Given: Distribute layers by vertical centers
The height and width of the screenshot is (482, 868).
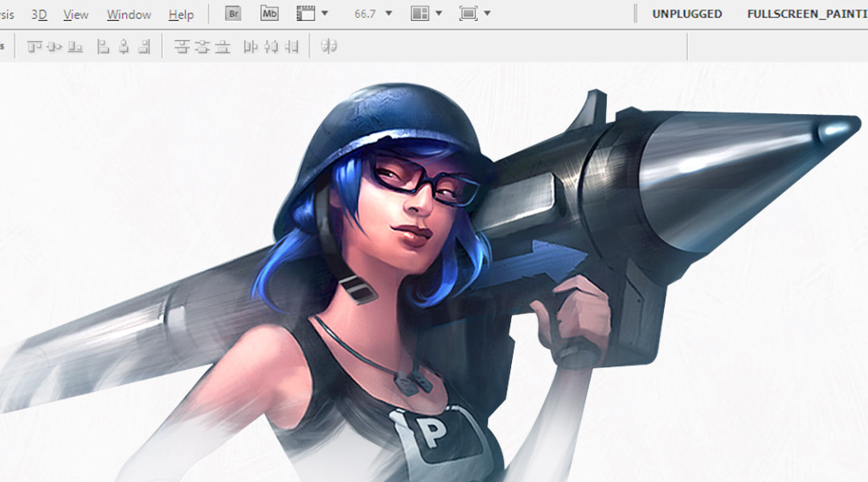Looking at the screenshot, I should tap(203, 47).
